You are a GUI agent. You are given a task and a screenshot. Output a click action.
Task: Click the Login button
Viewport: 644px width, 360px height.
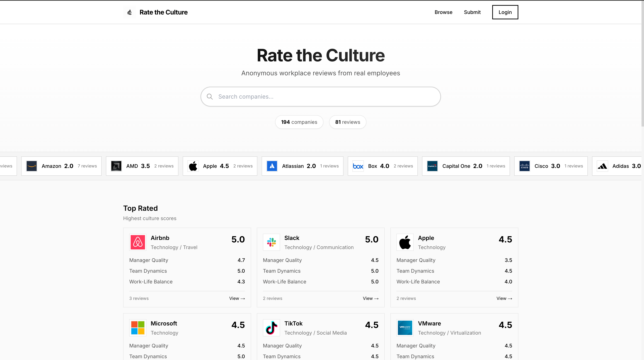[x=505, y=12]
